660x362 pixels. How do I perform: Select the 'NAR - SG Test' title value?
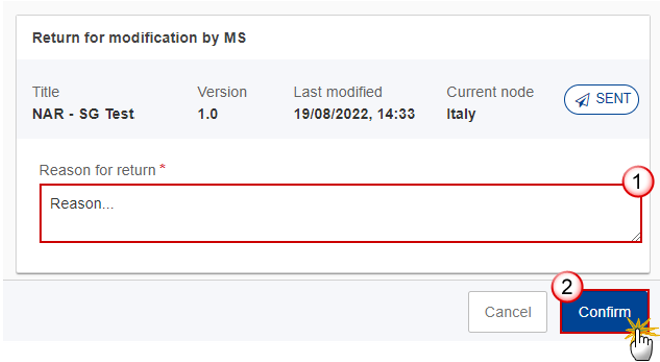(x=83, y=114)
